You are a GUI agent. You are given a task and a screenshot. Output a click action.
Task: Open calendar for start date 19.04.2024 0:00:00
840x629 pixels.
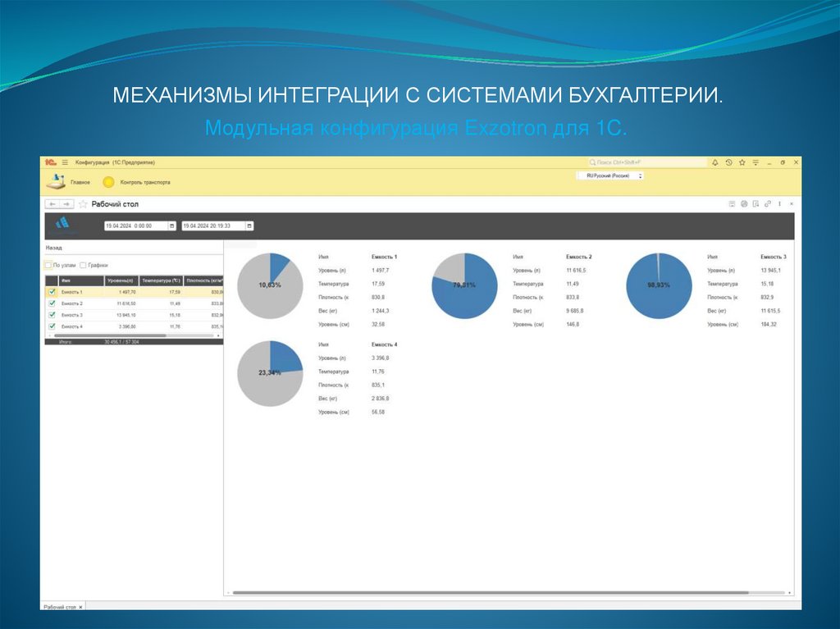click(172, 226)
